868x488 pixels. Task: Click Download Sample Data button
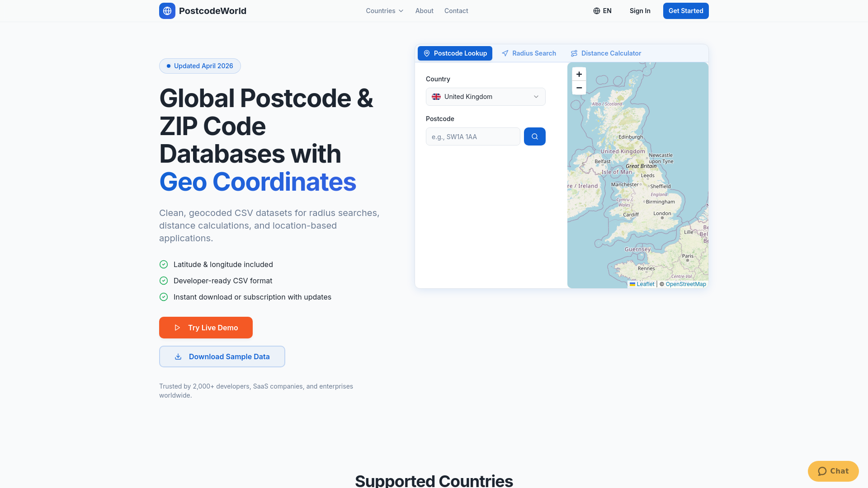pos(222,357)
